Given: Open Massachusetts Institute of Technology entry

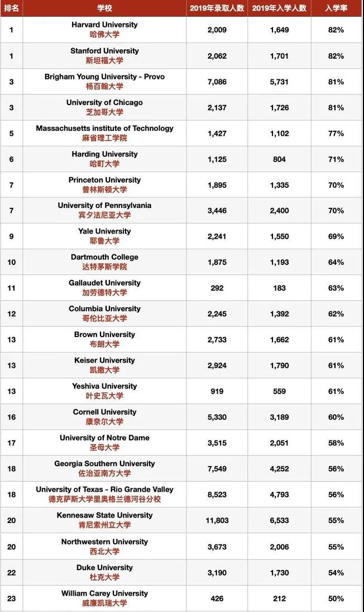Looking at the screenshot, I should 104,128.
